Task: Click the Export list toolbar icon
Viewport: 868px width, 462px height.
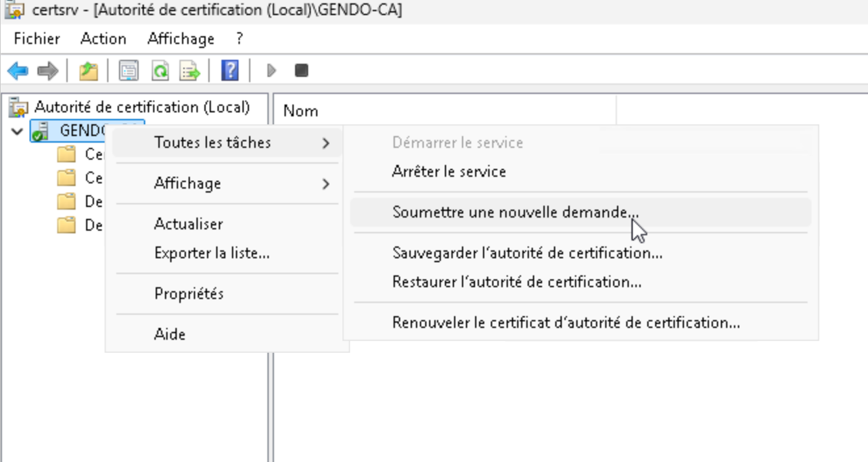Action: pyautogui.click(x=191, y=71)
